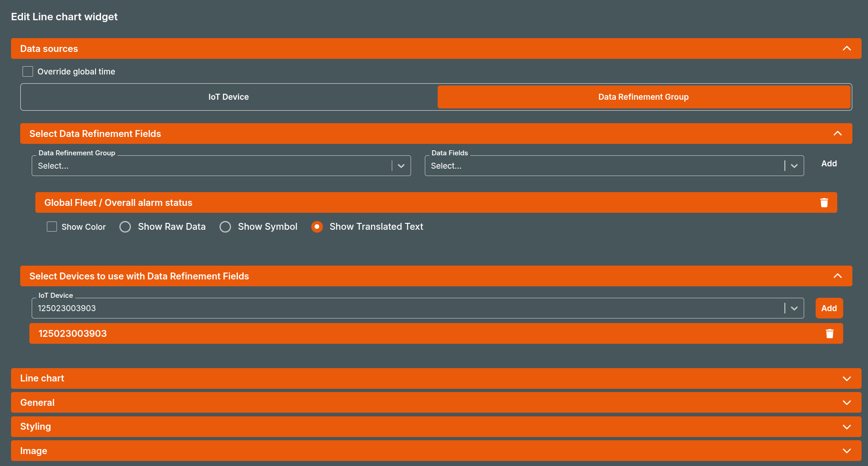Collapse the Select Data Refinement Fields section
This screenshot has width=868, height=466.
pyautogui.click(x=838, y=134)
